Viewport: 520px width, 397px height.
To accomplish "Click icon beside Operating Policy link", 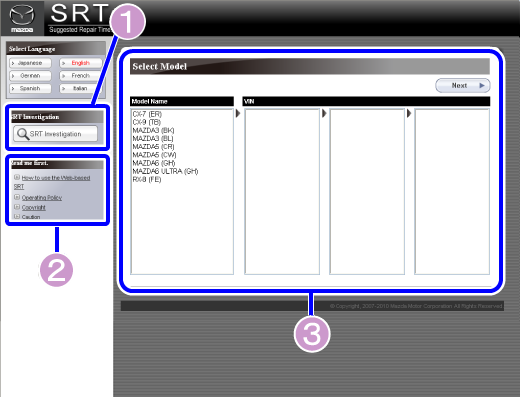I will point(17,197).
